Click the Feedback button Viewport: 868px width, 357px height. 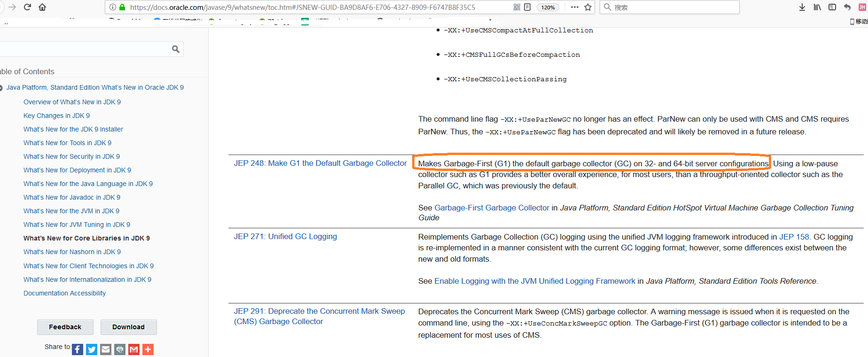tap(65, 327)
